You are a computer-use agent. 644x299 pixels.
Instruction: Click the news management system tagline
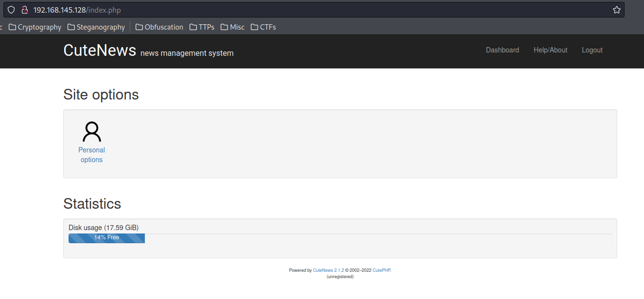(x=187, y=53)
